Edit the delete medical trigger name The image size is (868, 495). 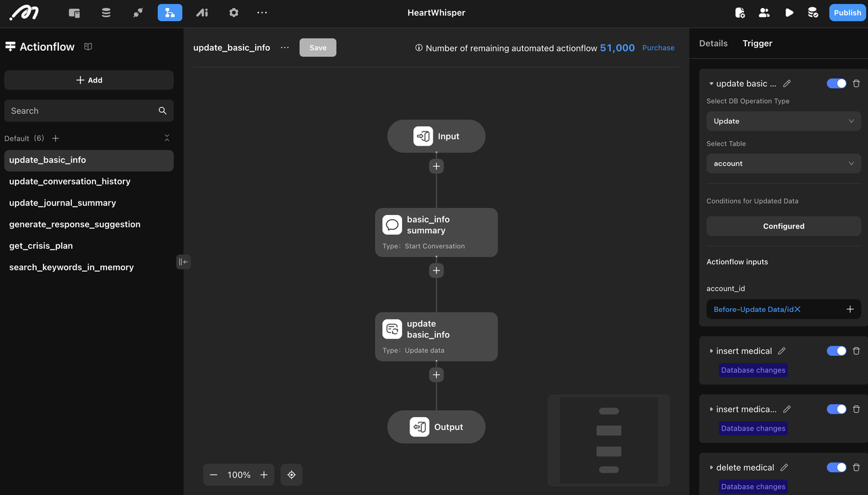pos(784,467)
